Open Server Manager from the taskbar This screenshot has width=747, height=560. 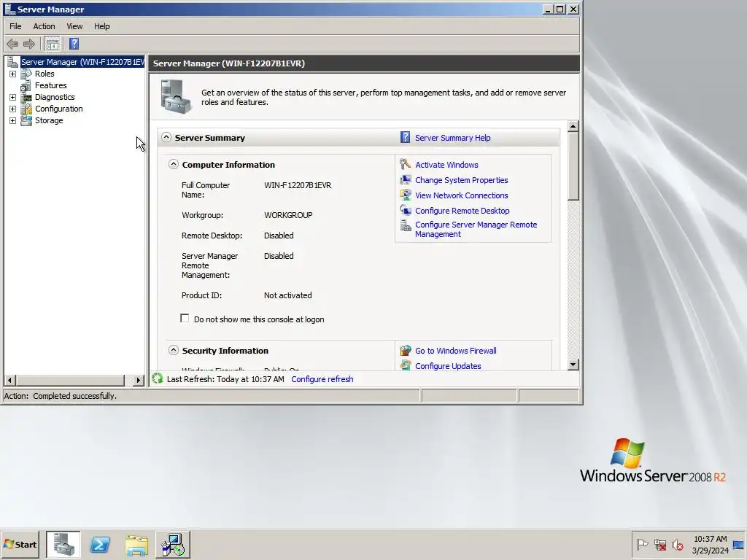63,545
